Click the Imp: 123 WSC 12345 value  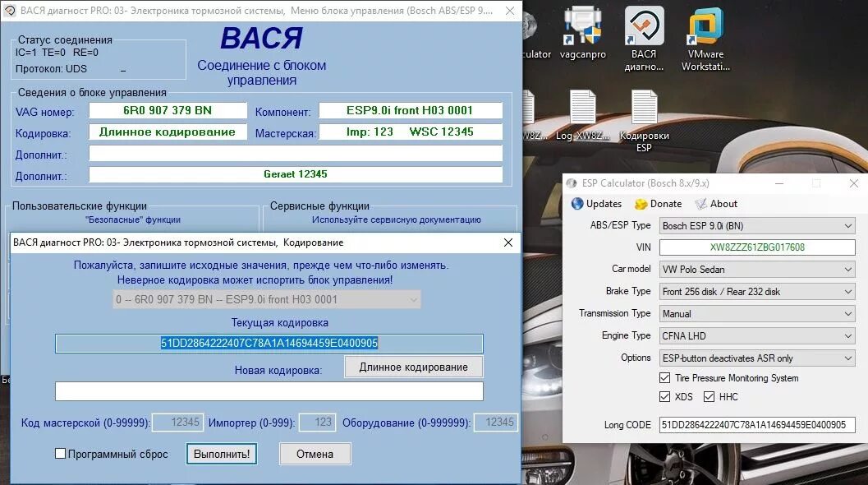tap(411, 132)
